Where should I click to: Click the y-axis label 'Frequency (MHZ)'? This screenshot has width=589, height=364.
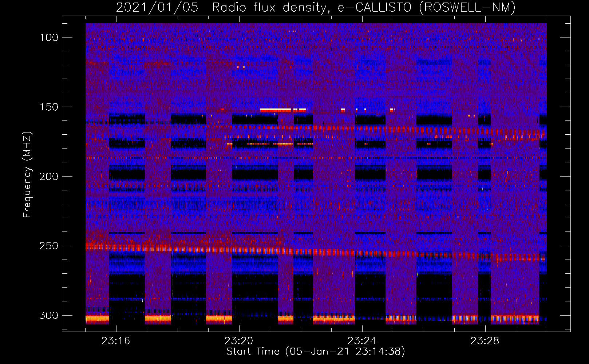point(27,175)
